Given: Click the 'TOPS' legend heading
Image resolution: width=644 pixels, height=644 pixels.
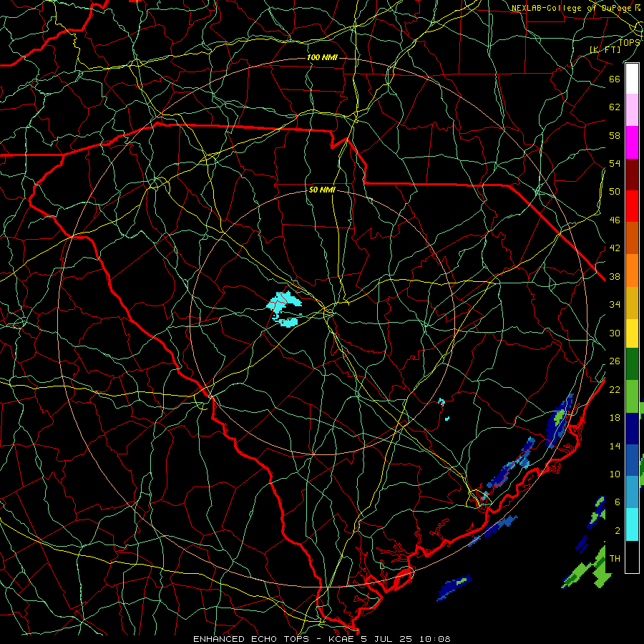Looking at the screenshot, I should click(629, 42).
